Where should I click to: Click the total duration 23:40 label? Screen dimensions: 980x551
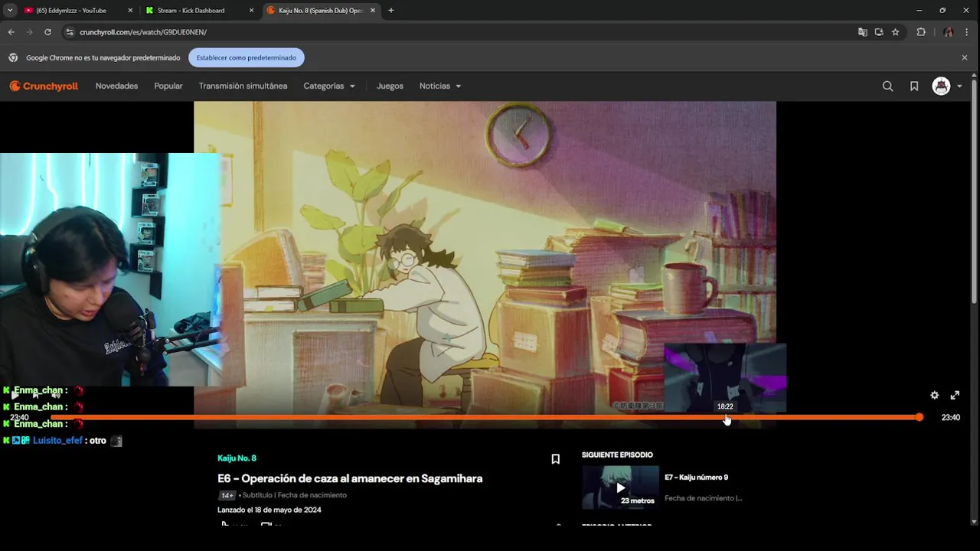click(950, 418)
